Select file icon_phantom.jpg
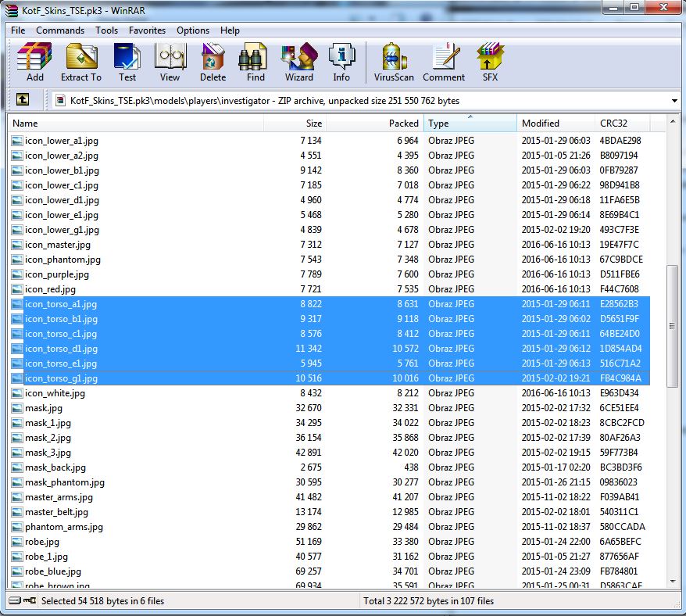 (x=63, y=260)
